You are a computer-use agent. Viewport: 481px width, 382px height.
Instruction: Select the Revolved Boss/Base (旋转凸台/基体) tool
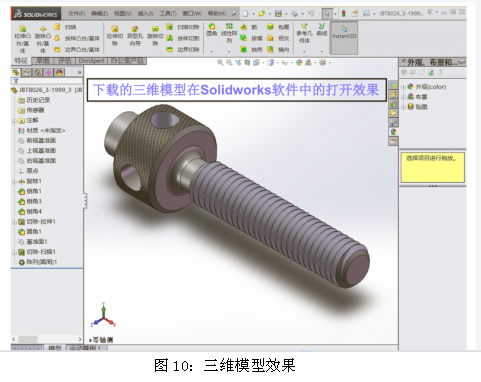pos(43,38)
